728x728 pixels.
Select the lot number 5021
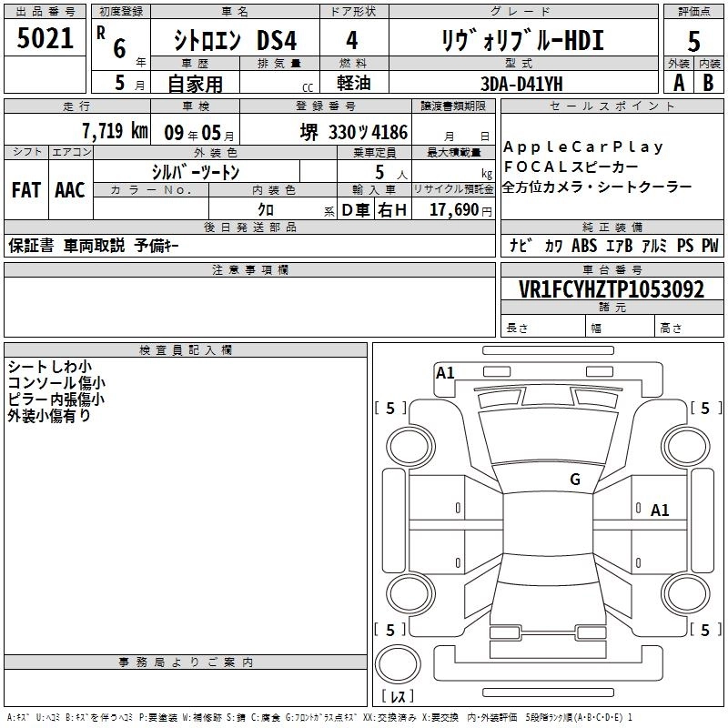pyautogui.click(x=45, y=38)
